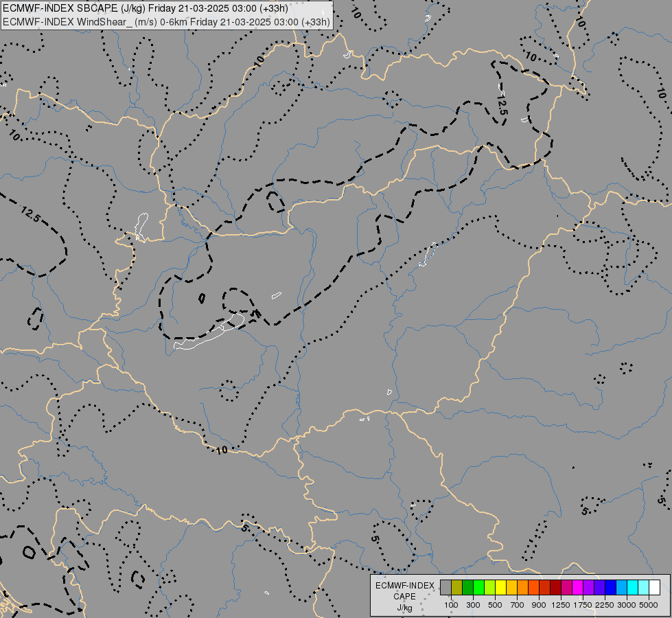Screen dimensions: 672x618
Task: Pick the pure blue legend swatch
Action: point(610,587)
